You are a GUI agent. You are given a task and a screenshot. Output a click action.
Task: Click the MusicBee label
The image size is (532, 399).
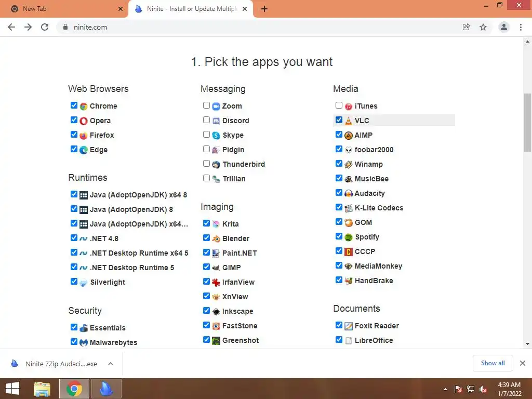click(371, 179)
